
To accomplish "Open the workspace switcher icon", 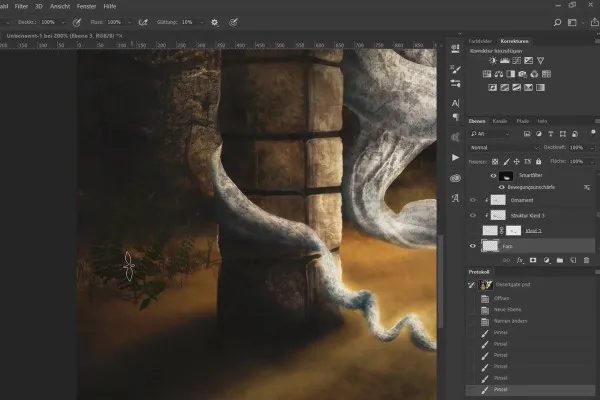I will [572, 23].
